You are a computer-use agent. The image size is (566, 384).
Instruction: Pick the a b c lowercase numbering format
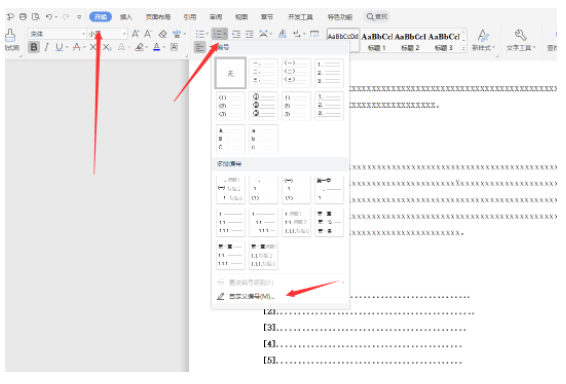coord(264,139)
